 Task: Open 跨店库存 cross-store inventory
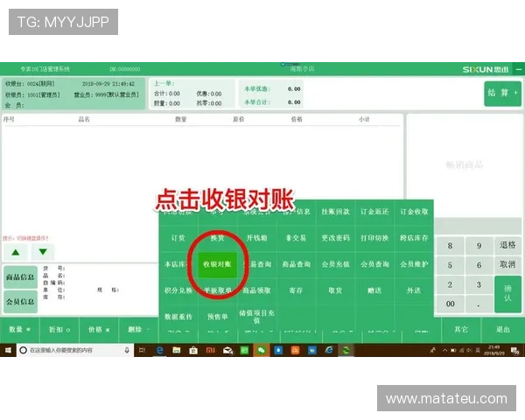(x=414, y=238)
